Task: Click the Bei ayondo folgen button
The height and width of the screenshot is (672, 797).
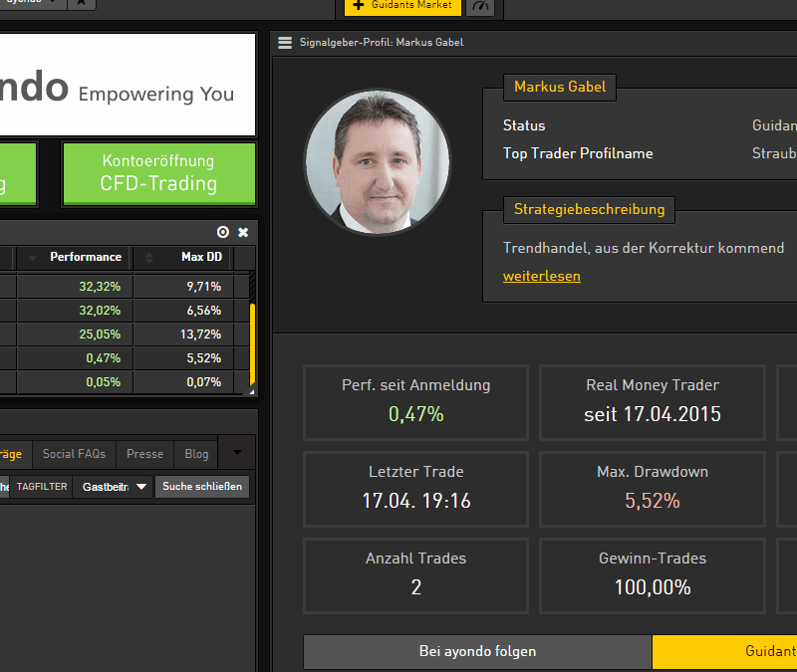Action: tap(477, 652)
